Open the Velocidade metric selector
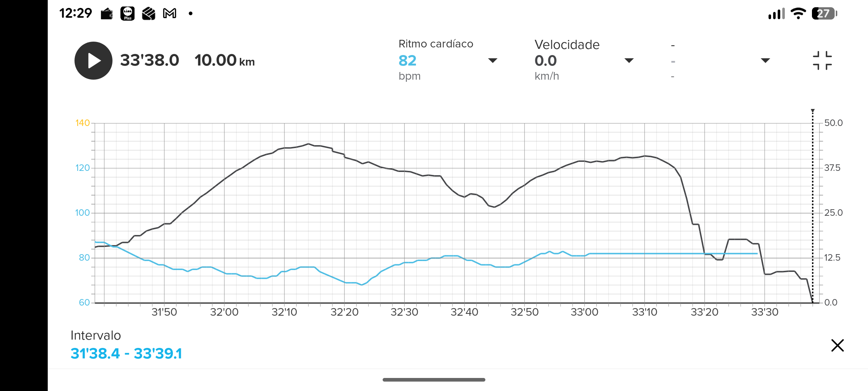The image size is (868, 391). click(629, 60)
